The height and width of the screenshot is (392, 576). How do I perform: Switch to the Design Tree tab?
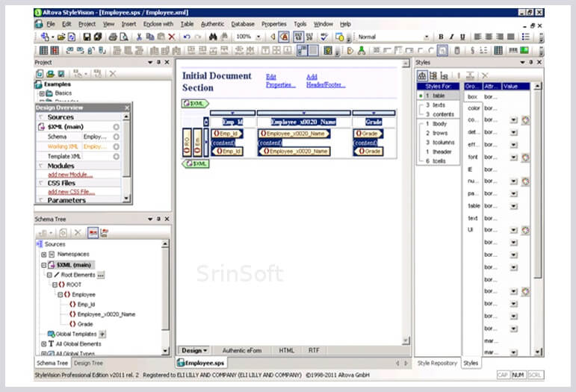coord(88,363)
